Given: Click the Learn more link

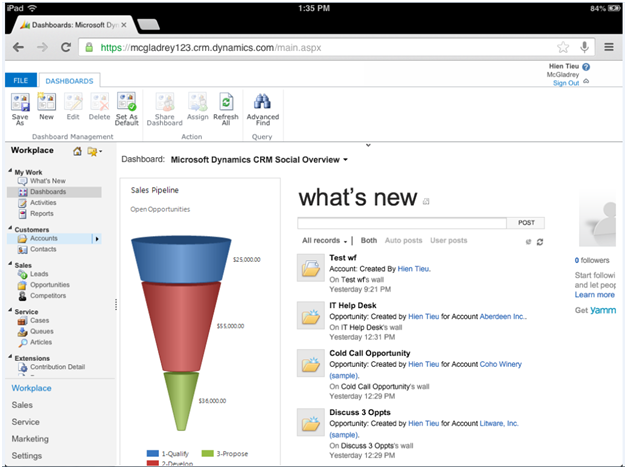Looking at the screenshot, I should [x=594, y=295].
